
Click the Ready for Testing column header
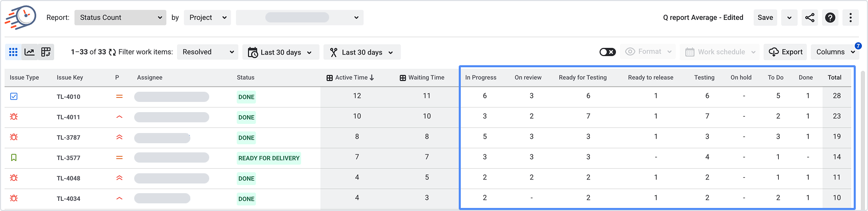(x=583, y=77)
